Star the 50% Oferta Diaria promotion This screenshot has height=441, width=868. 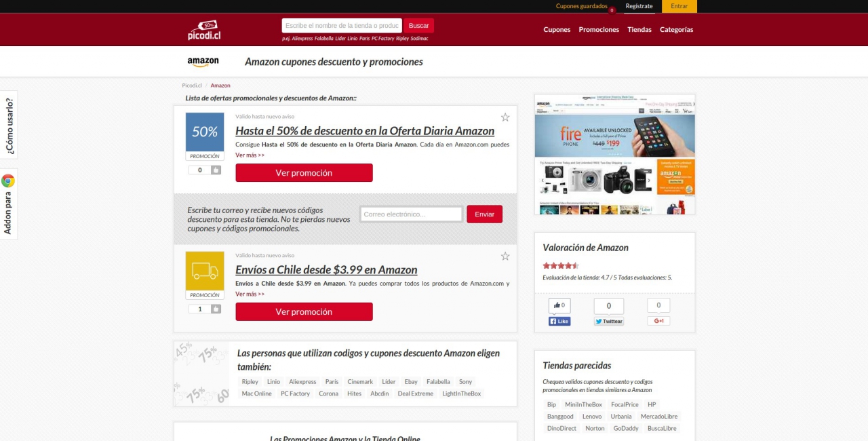(505, 117)
